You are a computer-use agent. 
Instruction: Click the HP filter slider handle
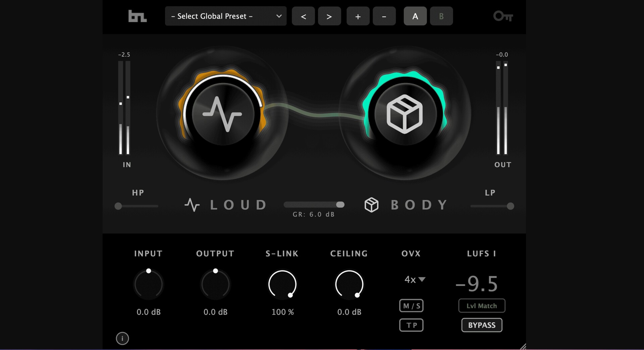click(x=118, y=206)
